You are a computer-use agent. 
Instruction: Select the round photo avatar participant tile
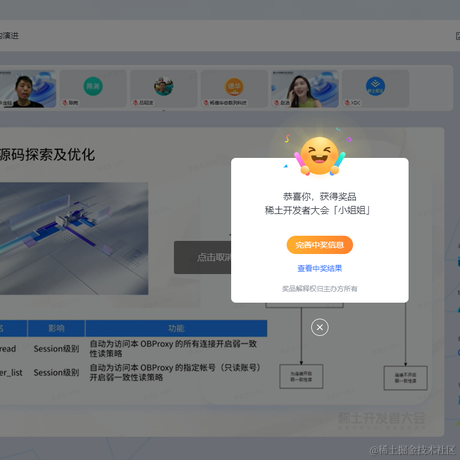[163, 89]
